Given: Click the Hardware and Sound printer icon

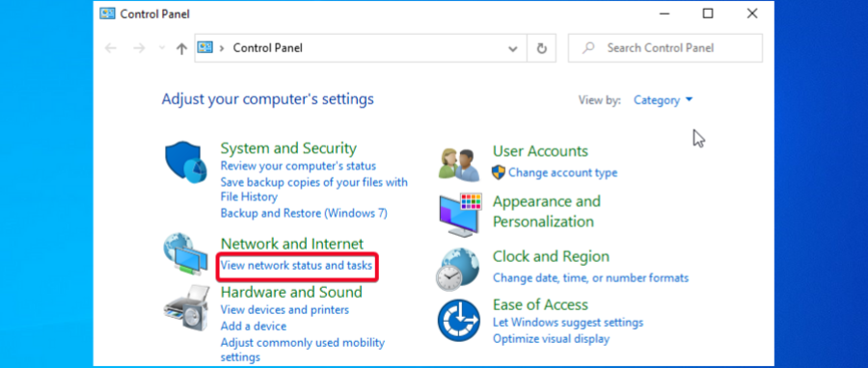Looking at the screenshot, I should click(186, 308).
